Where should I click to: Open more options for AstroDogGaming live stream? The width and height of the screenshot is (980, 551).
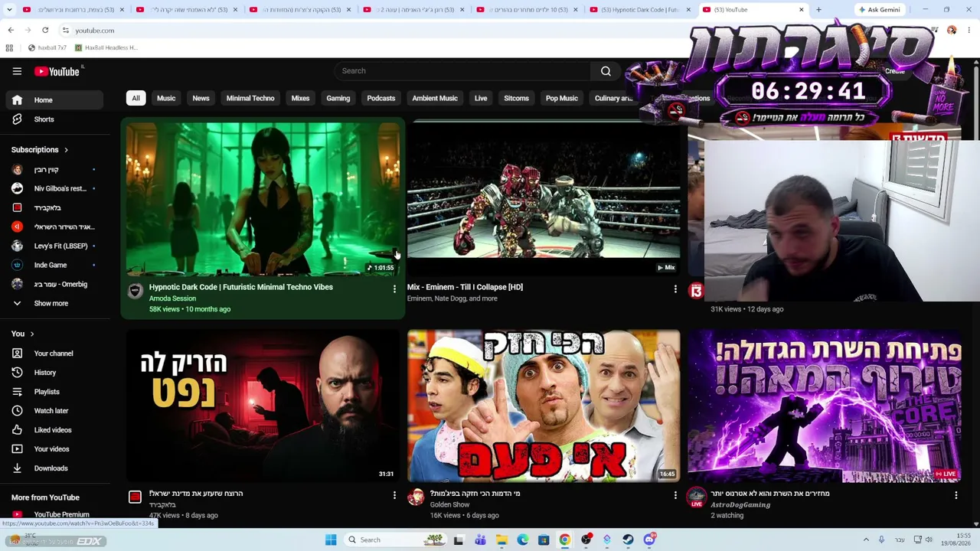coord(956,496)
